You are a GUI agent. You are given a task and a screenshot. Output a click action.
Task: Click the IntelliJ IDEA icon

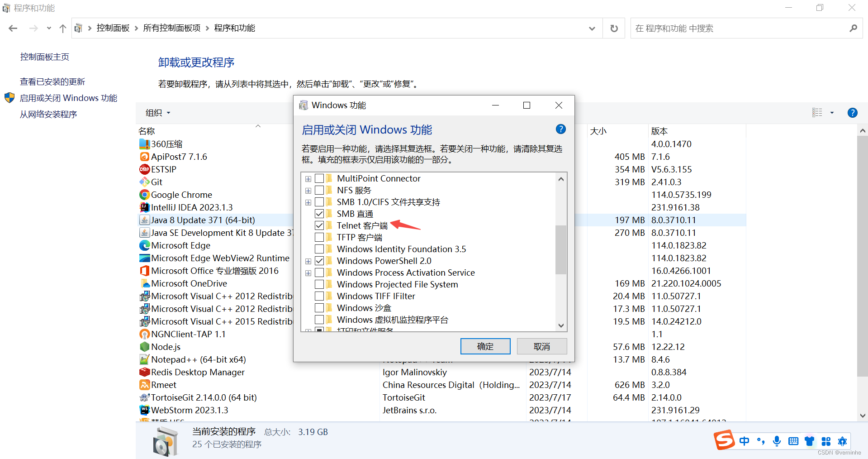pos(144,207)
